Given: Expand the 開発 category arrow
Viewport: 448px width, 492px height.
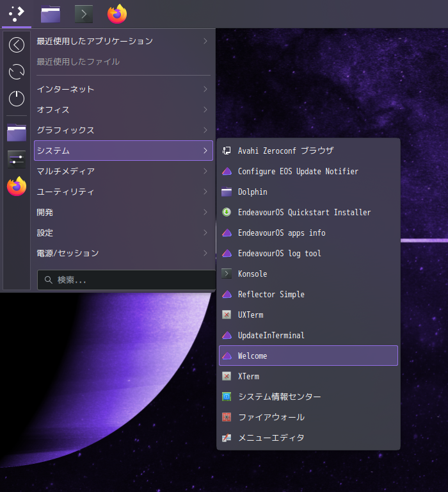Looking at the screenshot, I should pos(205,212).
